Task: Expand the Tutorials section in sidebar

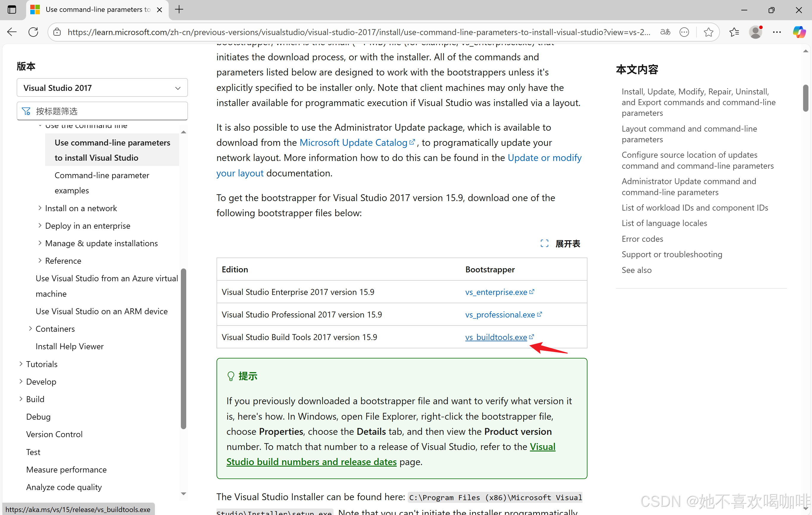Action: (21, 364)
